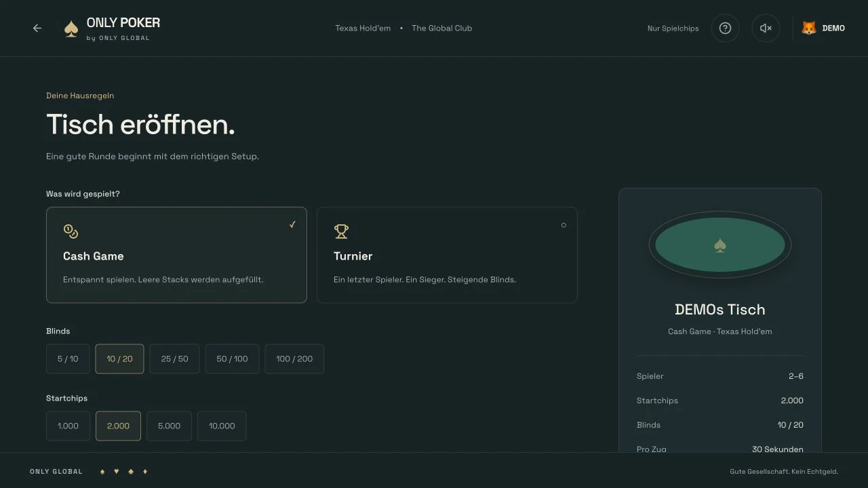Toggle the muted sound speaker icon
Viewport: 868px width, 488px height.
click(766, 28)
